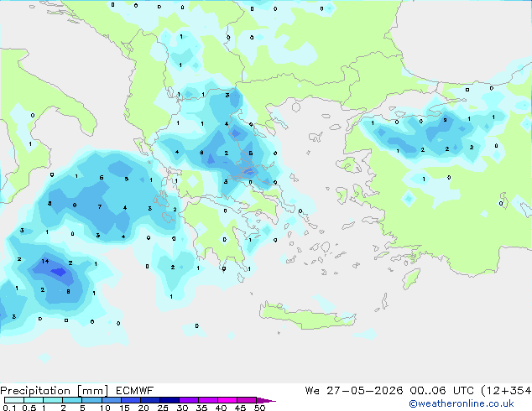Click the legend label "10"
The width and height of the screenshot is (532, 411).
tap(105, 408)
